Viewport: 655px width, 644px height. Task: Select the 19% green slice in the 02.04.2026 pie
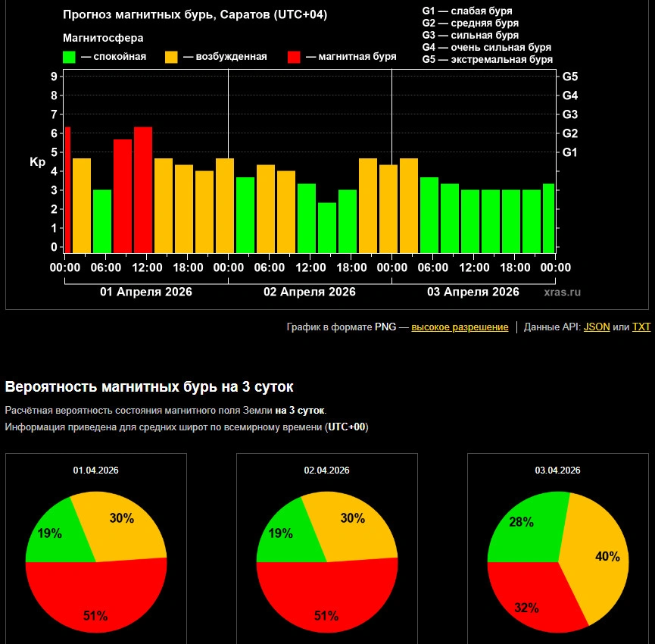pyautogui.click(x=284, y=534)
